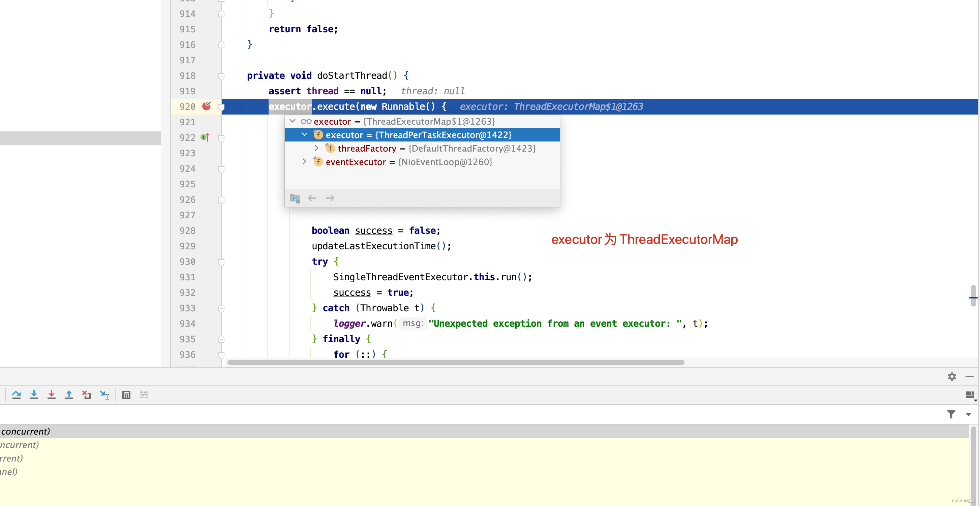Click the frames filter funnel icon
Viewport: 980px width, 506px height.
[951, 414]
